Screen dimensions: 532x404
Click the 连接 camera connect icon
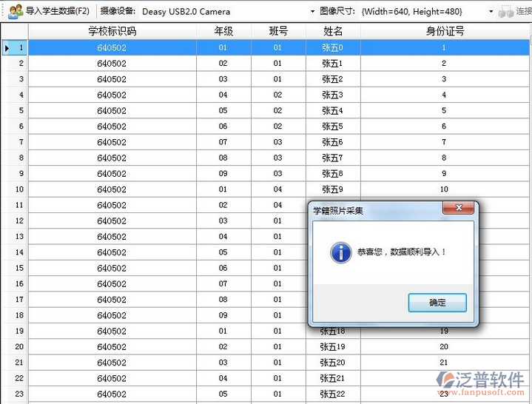506,12
